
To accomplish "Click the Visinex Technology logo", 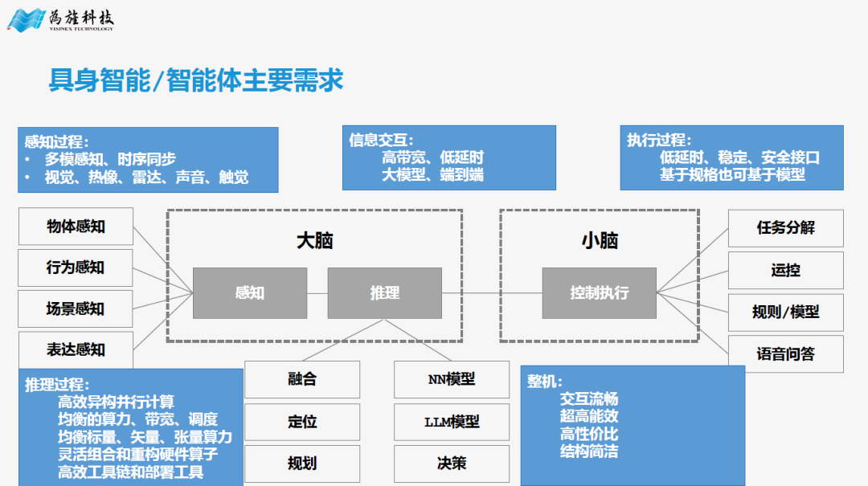I will click(x=59, y=20).
